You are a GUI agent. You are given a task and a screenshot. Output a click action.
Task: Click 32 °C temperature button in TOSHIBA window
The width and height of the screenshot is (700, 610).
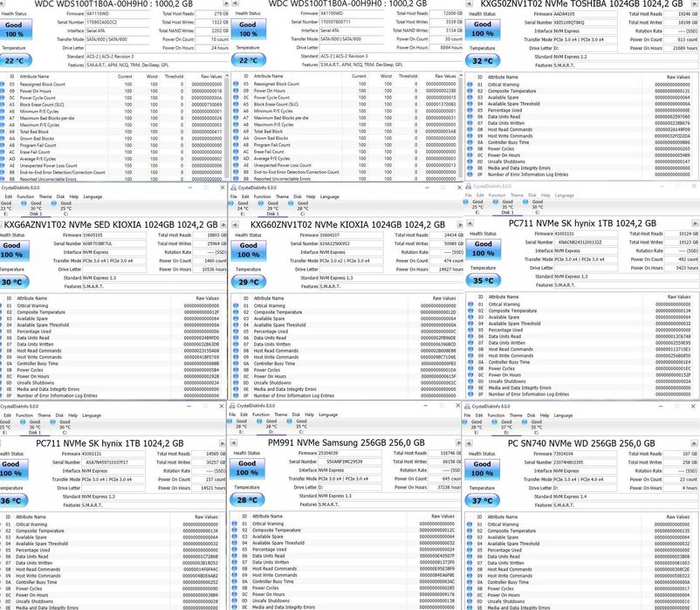(483, 61)
